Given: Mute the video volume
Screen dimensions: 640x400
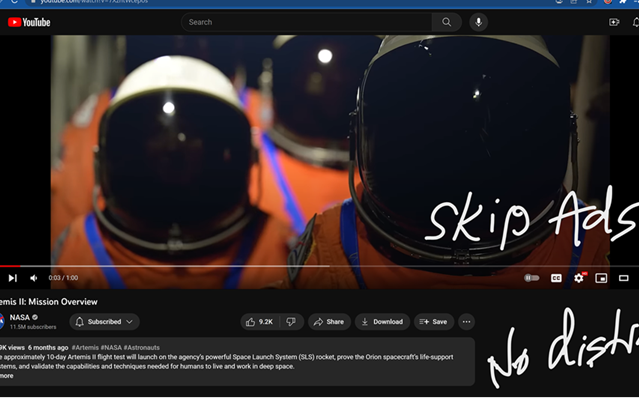Looking at the screenshot, I should (34, 278).
